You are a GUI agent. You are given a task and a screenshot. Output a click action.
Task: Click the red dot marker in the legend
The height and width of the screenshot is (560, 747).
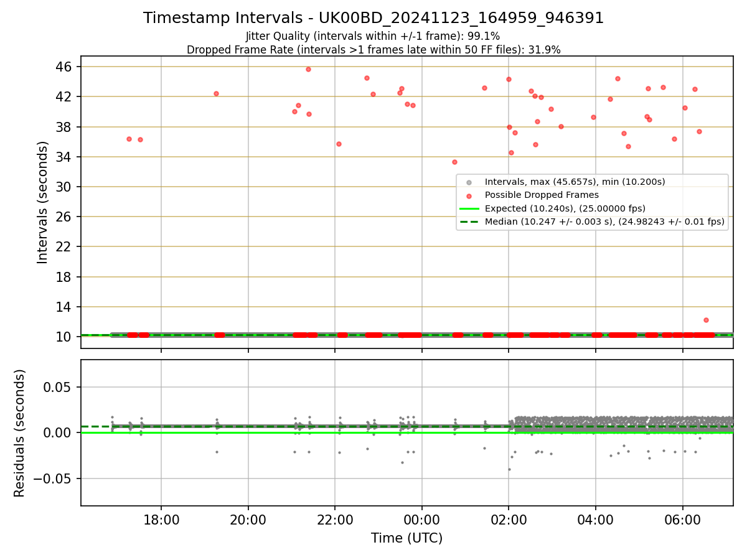pos(469,195)
